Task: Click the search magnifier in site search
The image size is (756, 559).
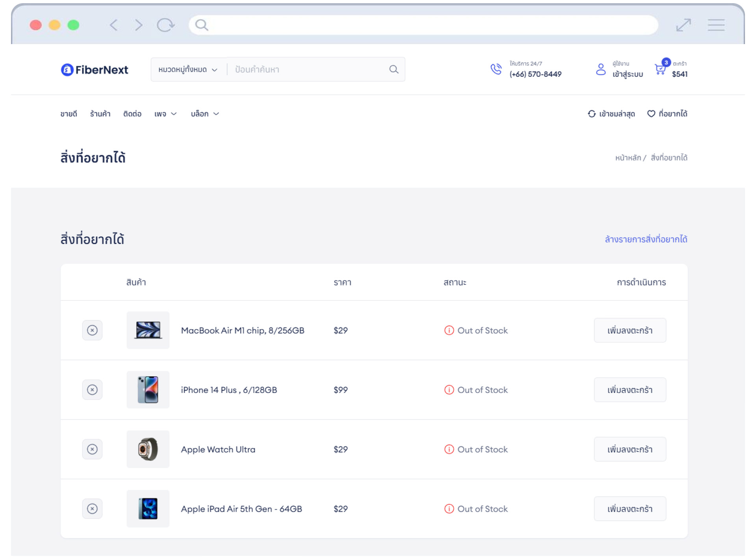Action: click(394, 69)
